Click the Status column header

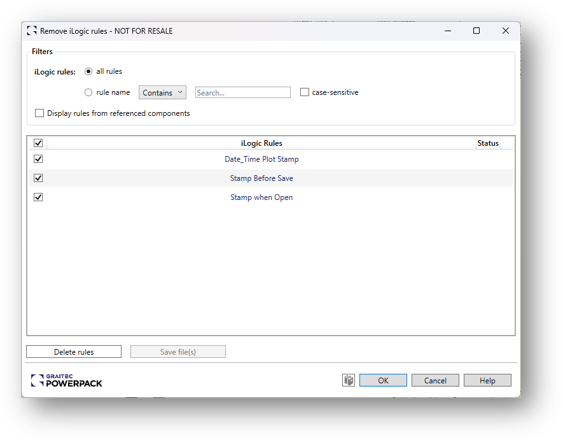click(x=488, y=143)
